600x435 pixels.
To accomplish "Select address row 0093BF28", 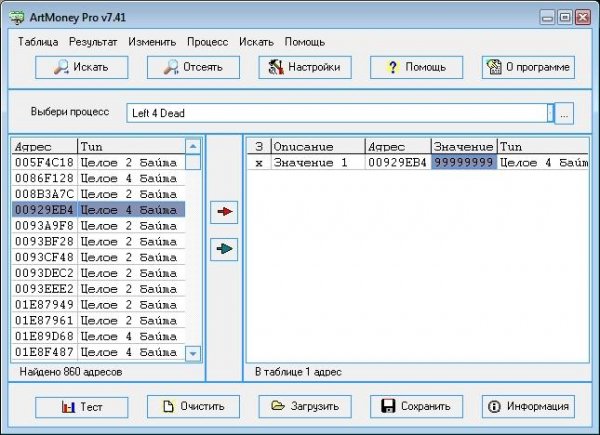I will tap(98, 241).
